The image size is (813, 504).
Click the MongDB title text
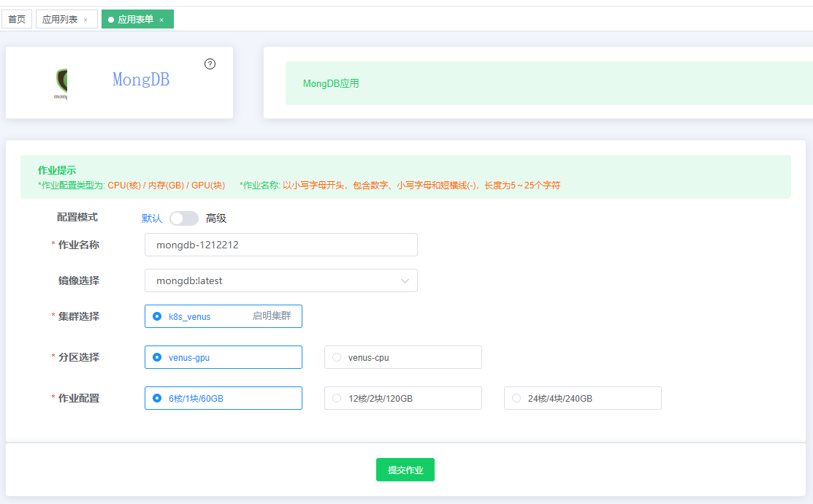[141, 80]
